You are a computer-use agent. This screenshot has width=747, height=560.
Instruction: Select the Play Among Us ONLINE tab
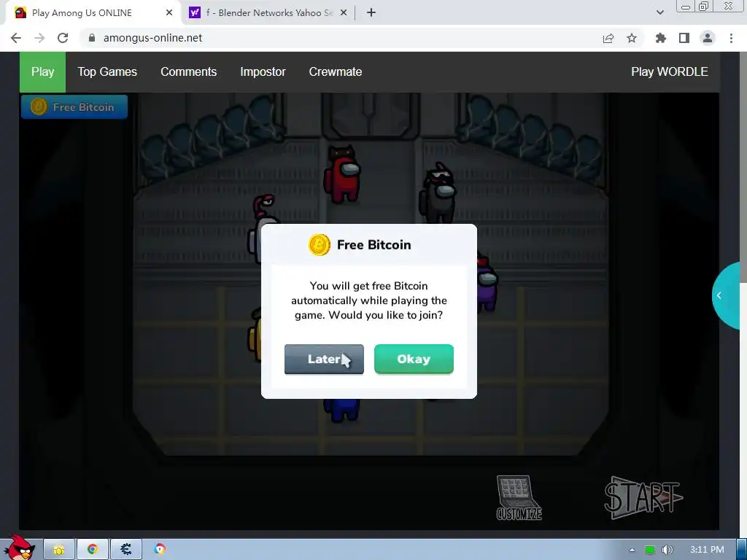click(x=93, y=13)
